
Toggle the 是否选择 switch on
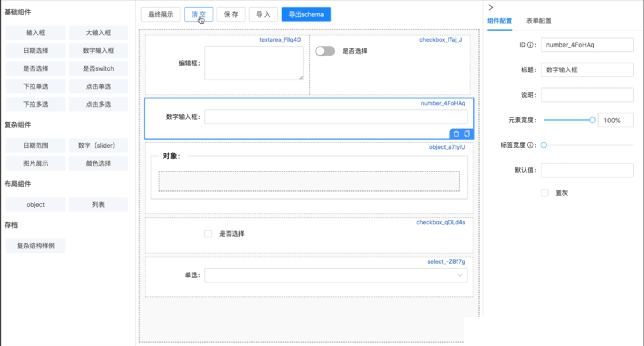pos(325,51)
